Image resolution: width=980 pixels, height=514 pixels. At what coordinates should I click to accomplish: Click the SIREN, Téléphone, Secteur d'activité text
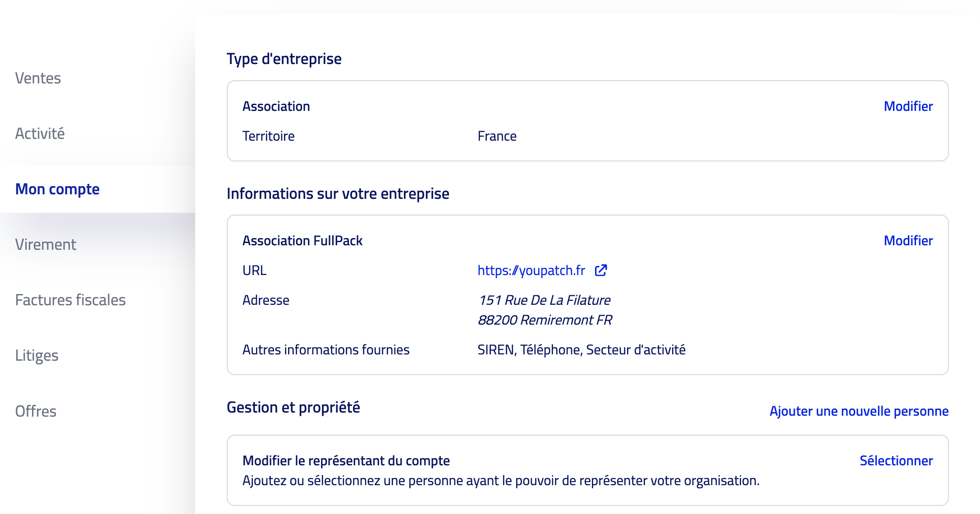click(x=581, y=349)
